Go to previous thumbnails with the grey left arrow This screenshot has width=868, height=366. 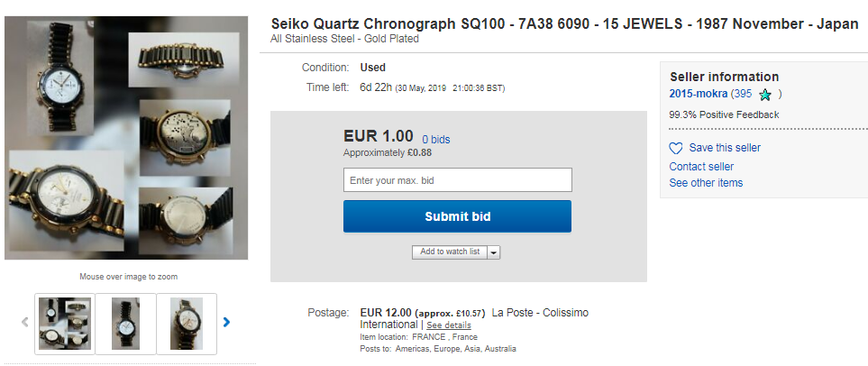(x=24, y=322)
